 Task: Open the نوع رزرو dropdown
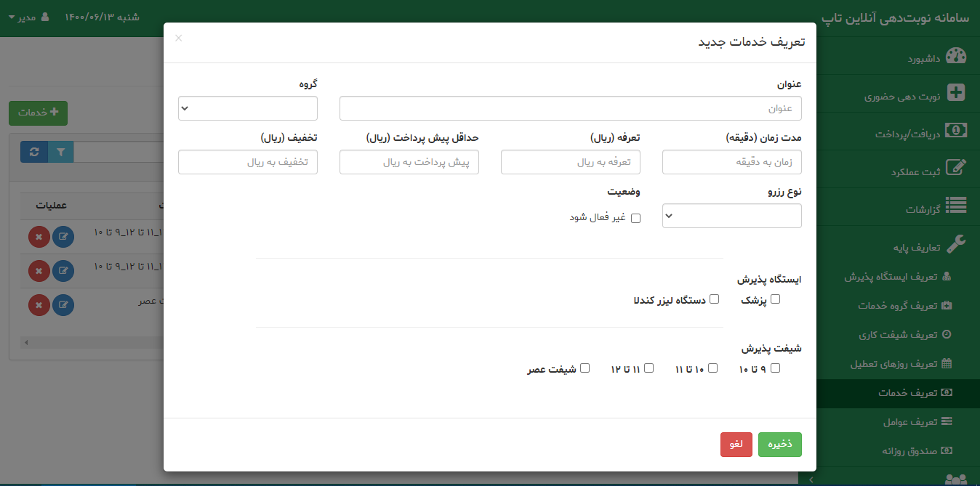click(x=732, y=216)
